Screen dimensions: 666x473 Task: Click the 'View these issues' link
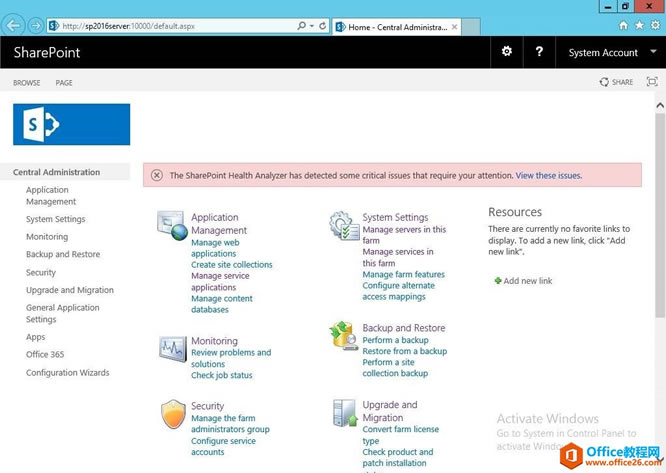[548, 176]
